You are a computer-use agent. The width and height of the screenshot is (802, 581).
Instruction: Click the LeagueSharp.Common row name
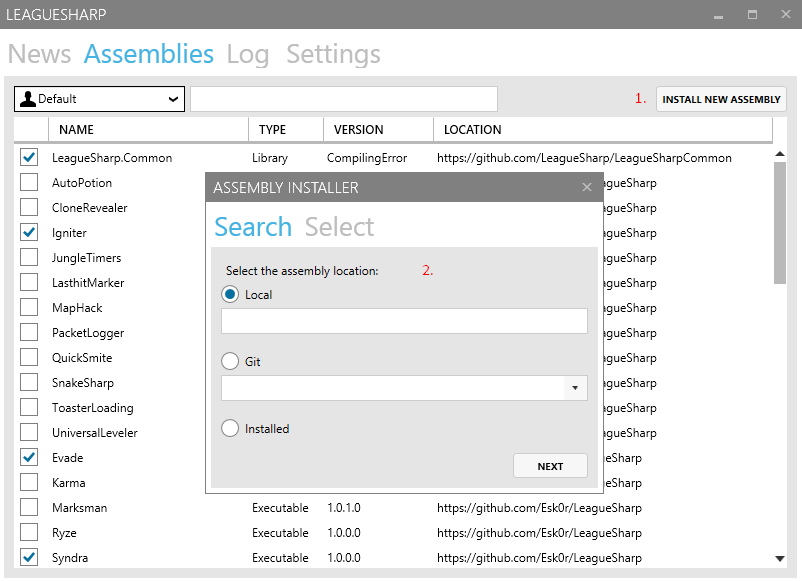[x=112, y=158]
